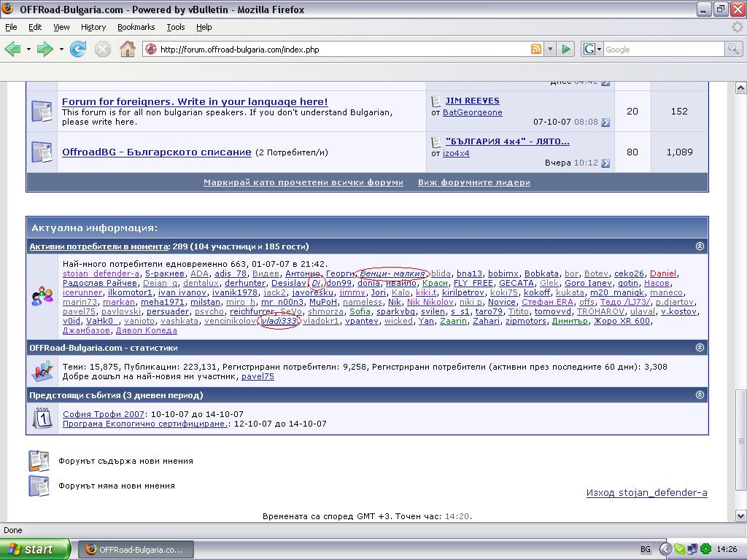
Task: Open the Forward history dropdown arrow
Action: click(x=61, y=49)
